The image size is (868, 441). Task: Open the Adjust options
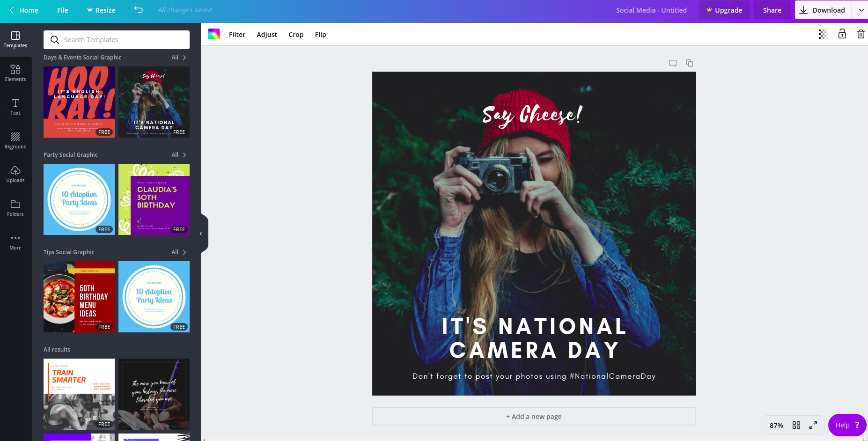point(267,34)
